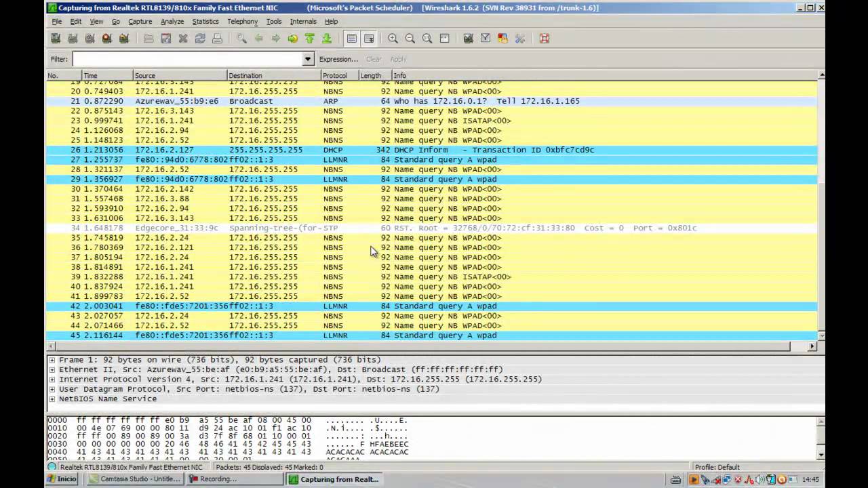
Task: Select packet 26 DHCP Inform row
Action: tap(431, 150)
